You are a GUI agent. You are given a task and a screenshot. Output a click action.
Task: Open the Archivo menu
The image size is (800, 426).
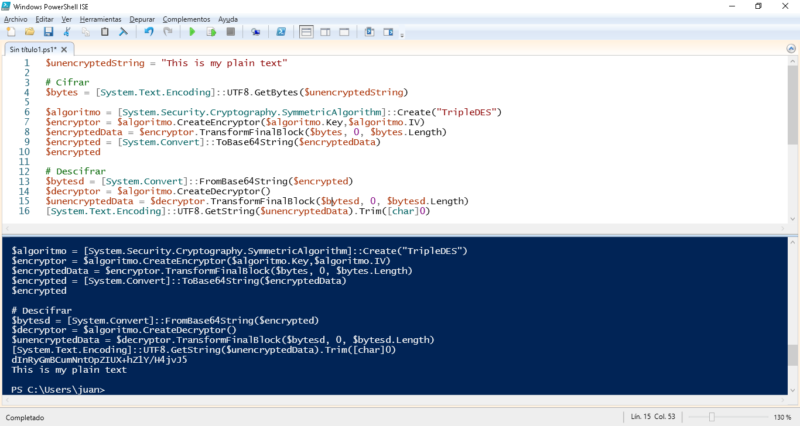pos(16,19)
